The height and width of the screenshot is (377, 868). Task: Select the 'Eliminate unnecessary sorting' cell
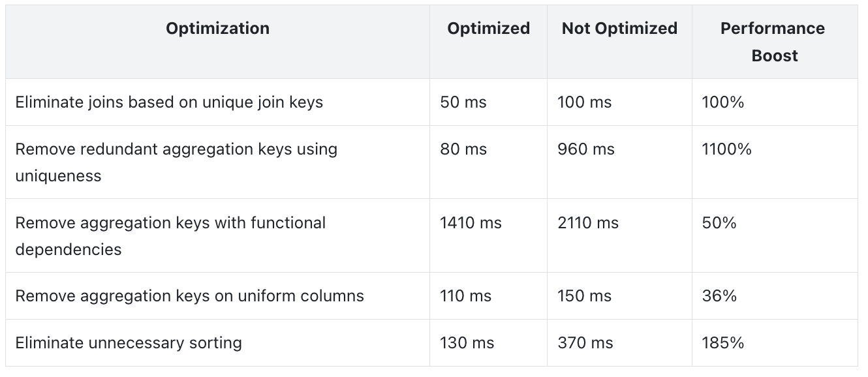click(x=129, y=343)
